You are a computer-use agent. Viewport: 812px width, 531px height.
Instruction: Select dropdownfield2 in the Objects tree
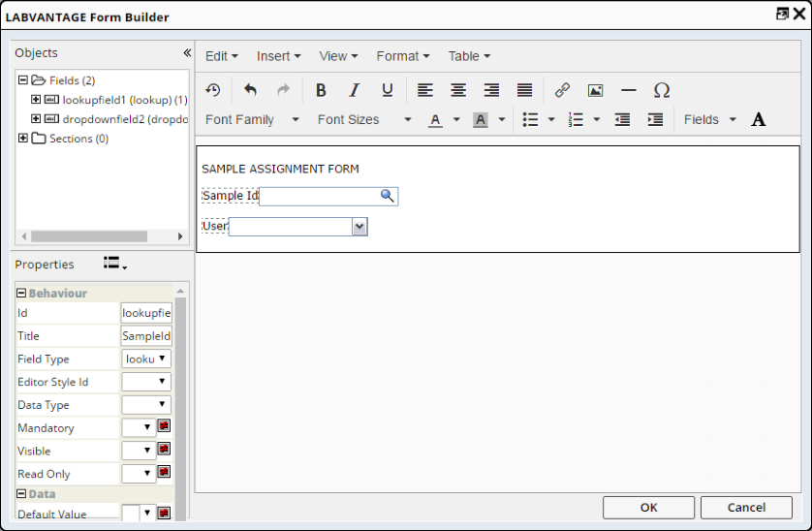click(125, 119)
